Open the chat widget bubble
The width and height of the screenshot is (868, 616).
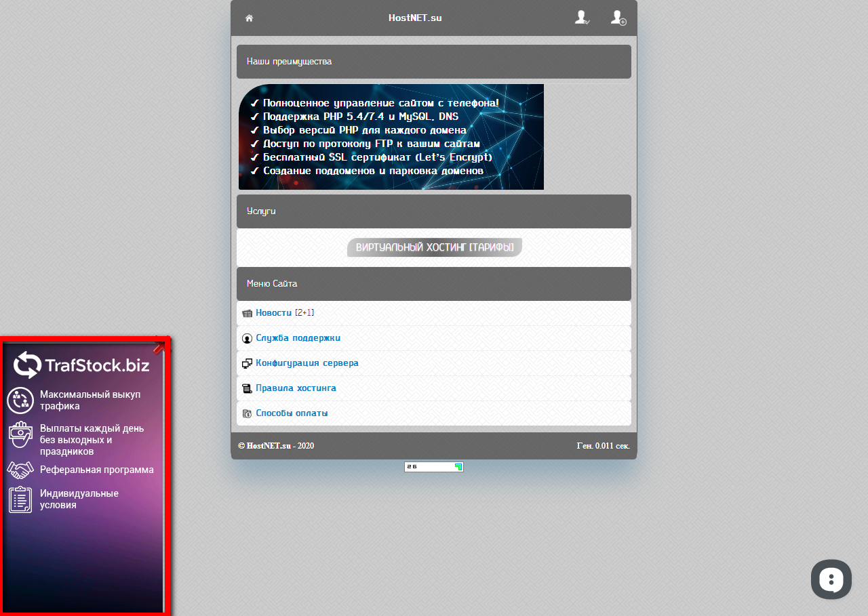pyautogui.click(x=831, y=579)
